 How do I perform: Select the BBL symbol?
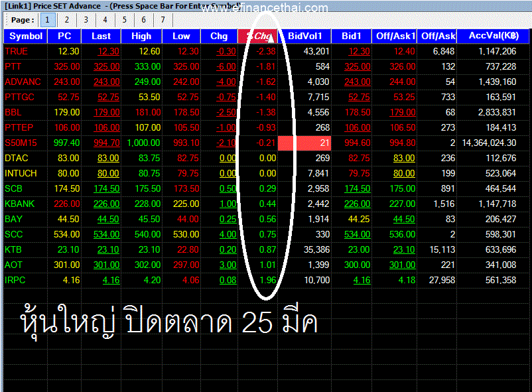(x=13, y=112)
